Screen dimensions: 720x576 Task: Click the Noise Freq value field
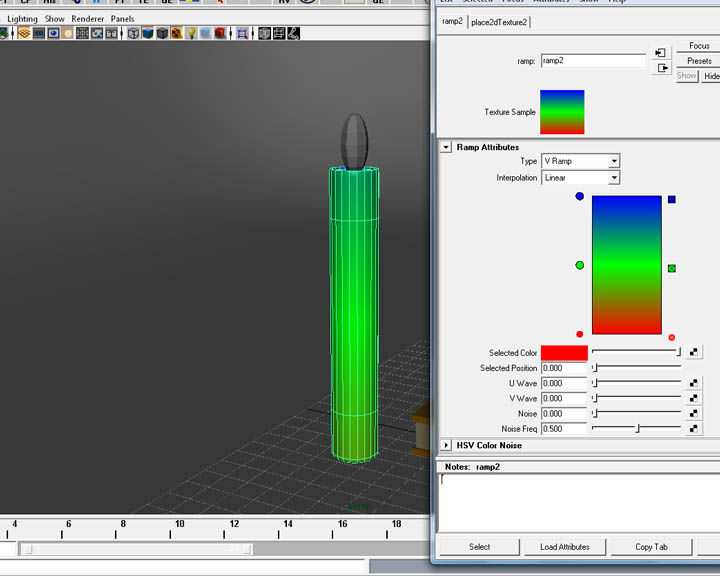pyautogui.click(x=564, y=429)
